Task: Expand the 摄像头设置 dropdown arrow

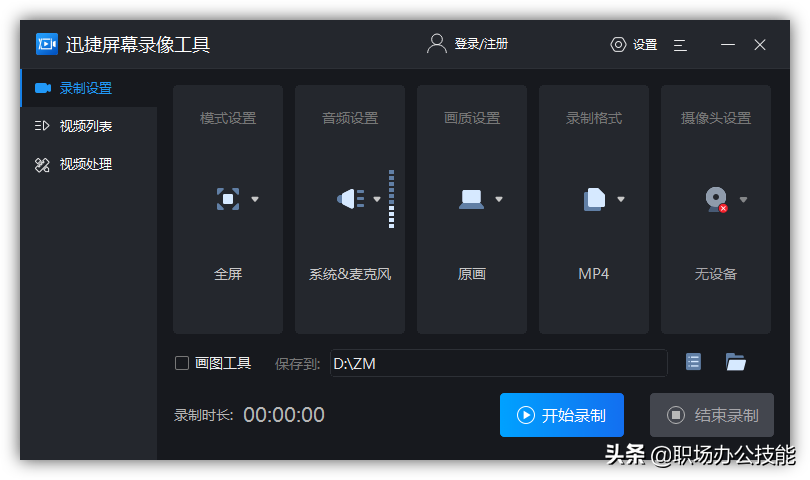Action: click(743, 199)
